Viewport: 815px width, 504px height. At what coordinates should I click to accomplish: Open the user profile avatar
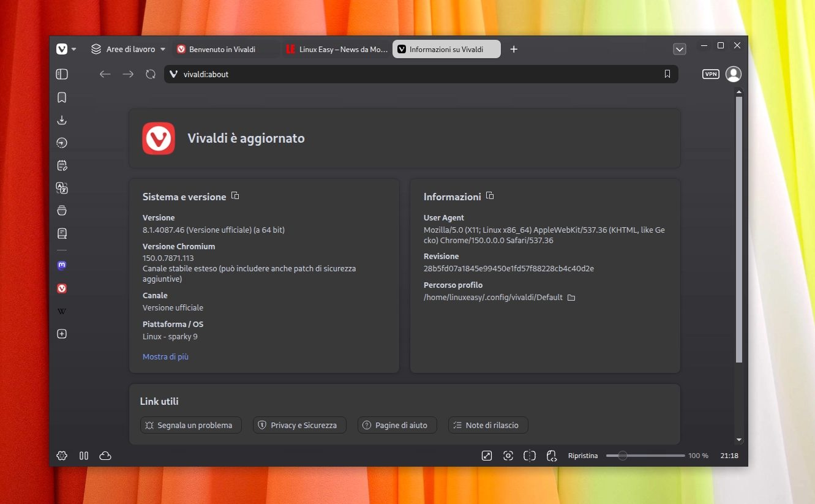pos(733,74)
